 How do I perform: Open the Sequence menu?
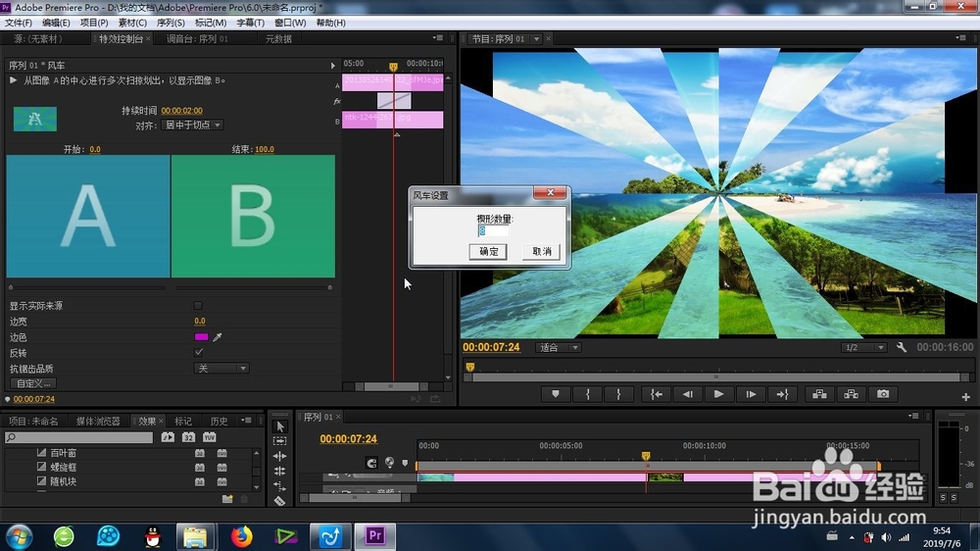coord(171,23)
